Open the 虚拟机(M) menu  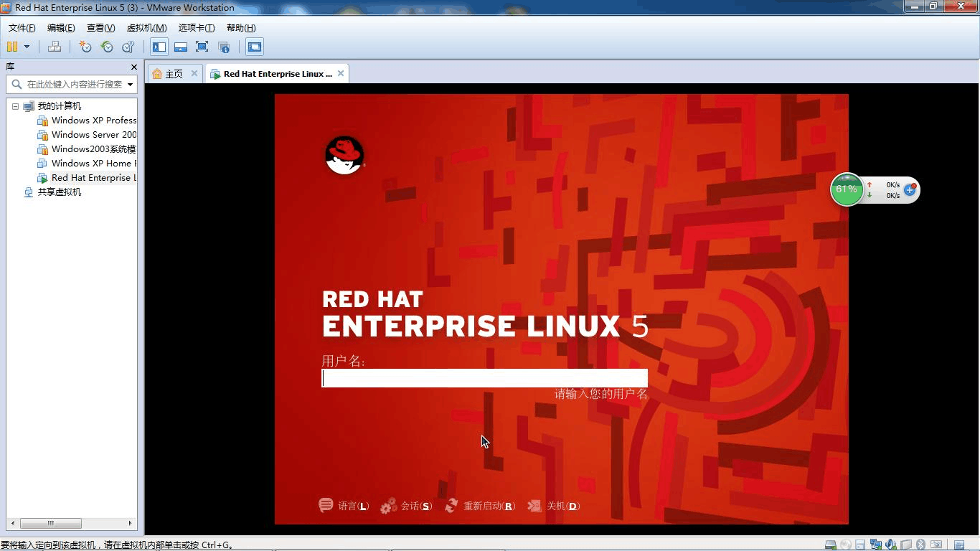146,28
